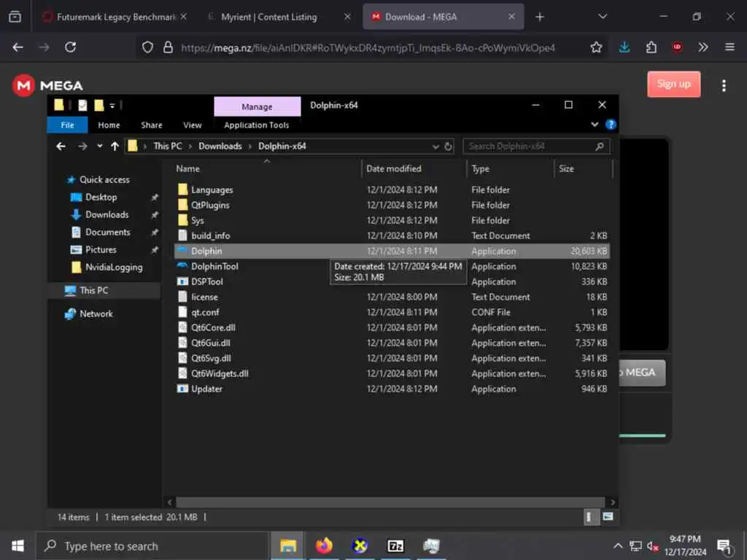
Task: Switch to large thumbnails view in status bar
Action: (x=608, y=517)
